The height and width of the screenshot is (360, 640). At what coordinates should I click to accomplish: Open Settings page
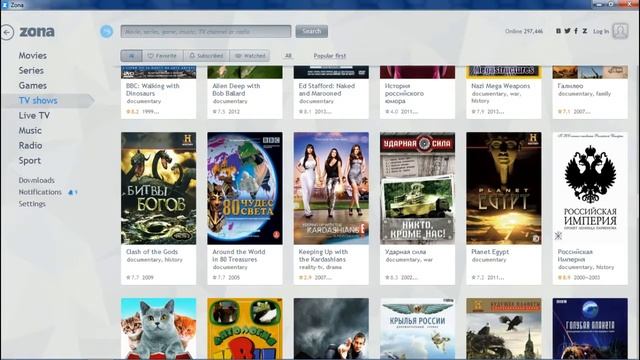coord(32,204)
